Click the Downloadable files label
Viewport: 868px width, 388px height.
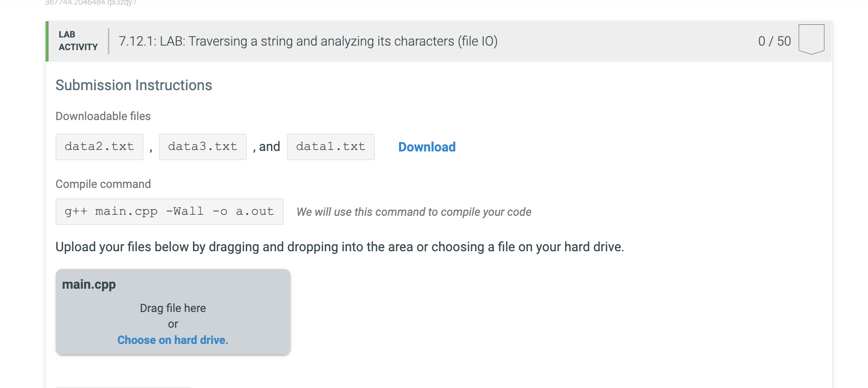tap(103, 116)
